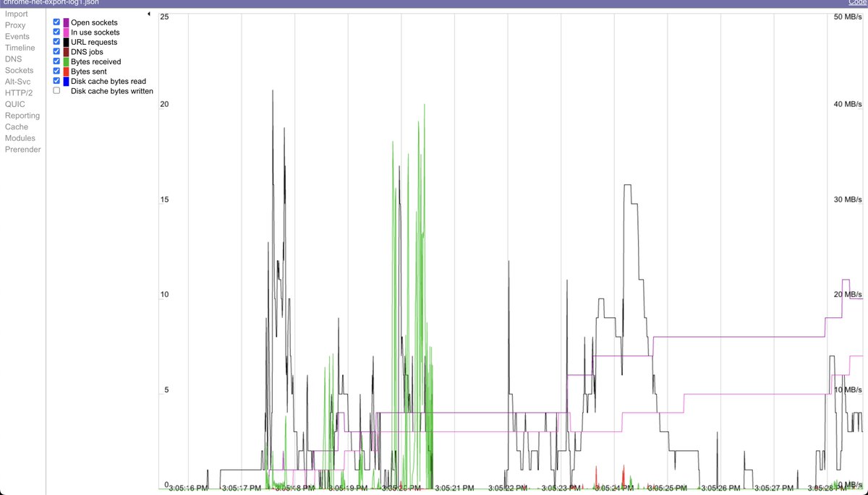Open the Modules tab

[x=20, y=138]
